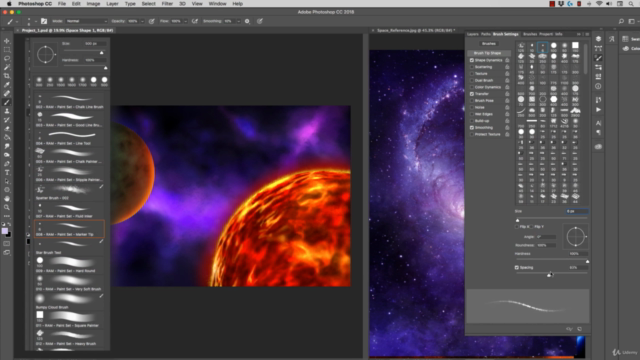Uncheck the Shape Dynamics checkbox
The width and height of the screenshot is (640, 360).
point(472,60)
